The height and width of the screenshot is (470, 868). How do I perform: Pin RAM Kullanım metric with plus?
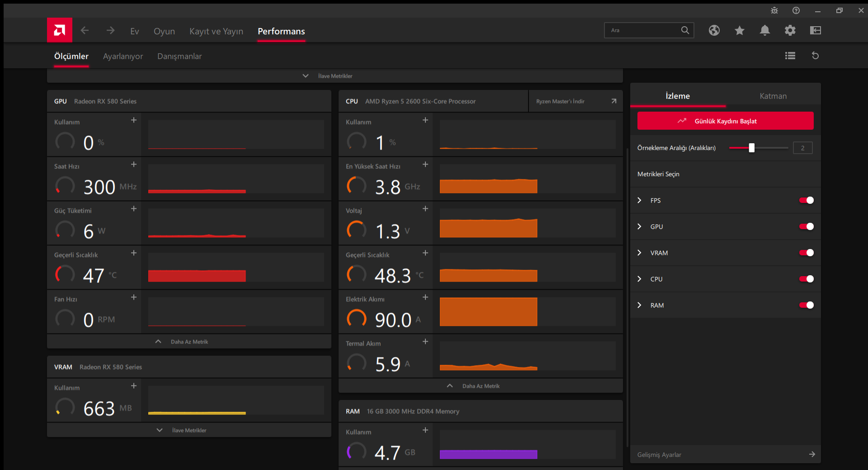tap(425, 430)
